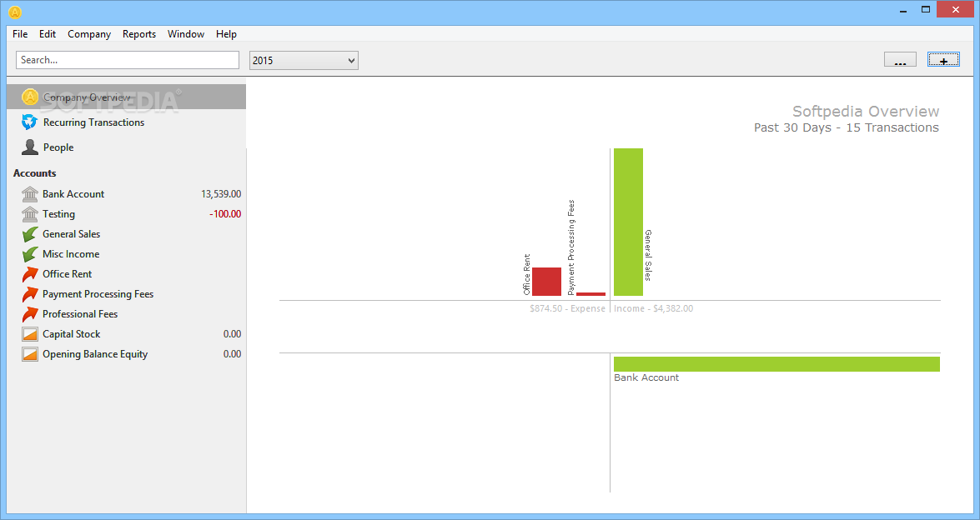This screenshot has width=980, height=520.
Task: Select the Company Overview sidebar row
Action: pyautogui.click(x=126, y=97)
